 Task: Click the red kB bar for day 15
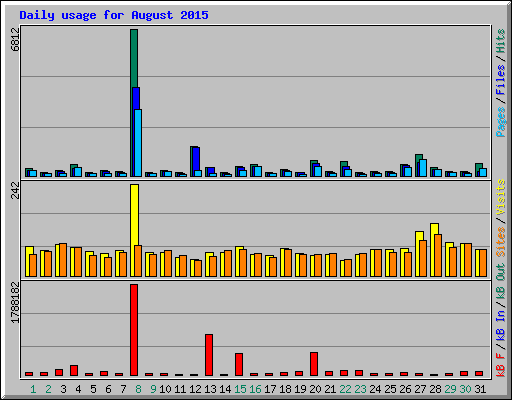(x=239, y=365)
